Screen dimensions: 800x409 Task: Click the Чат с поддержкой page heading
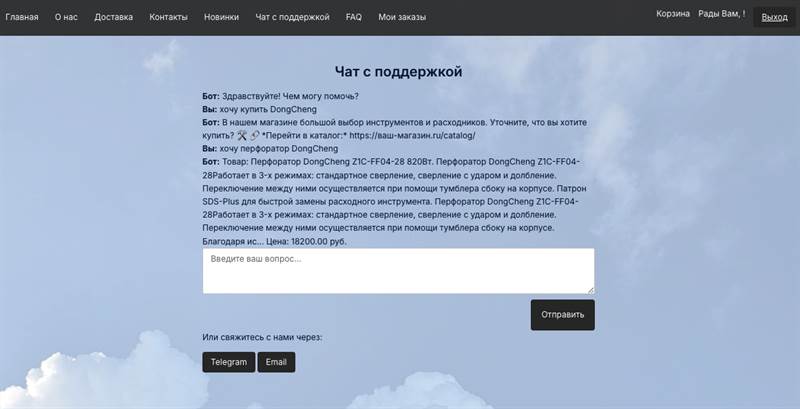point(398,72)
